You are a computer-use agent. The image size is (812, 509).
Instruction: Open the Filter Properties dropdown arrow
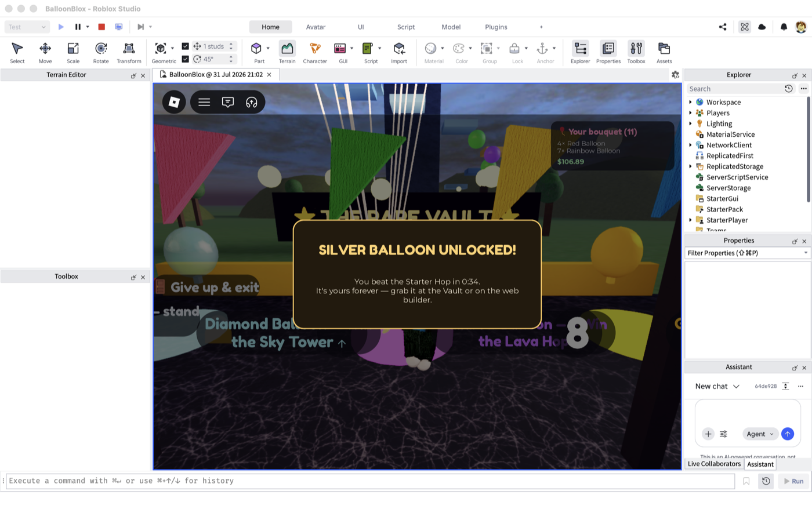point(806,253)
